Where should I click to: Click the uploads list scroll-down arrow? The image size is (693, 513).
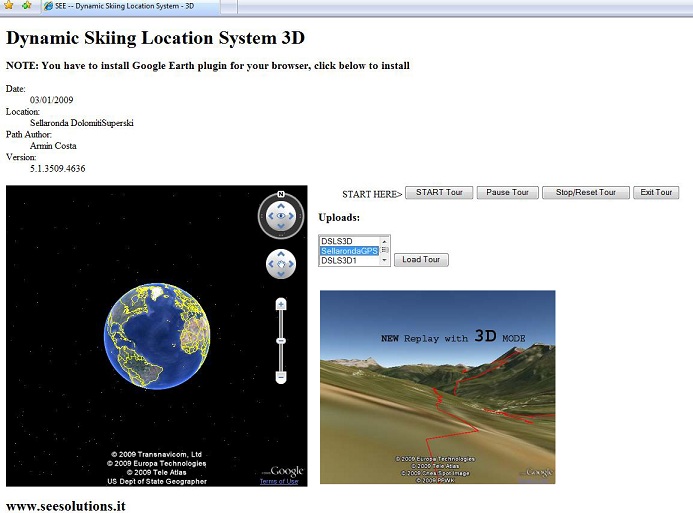coord(384,260)
